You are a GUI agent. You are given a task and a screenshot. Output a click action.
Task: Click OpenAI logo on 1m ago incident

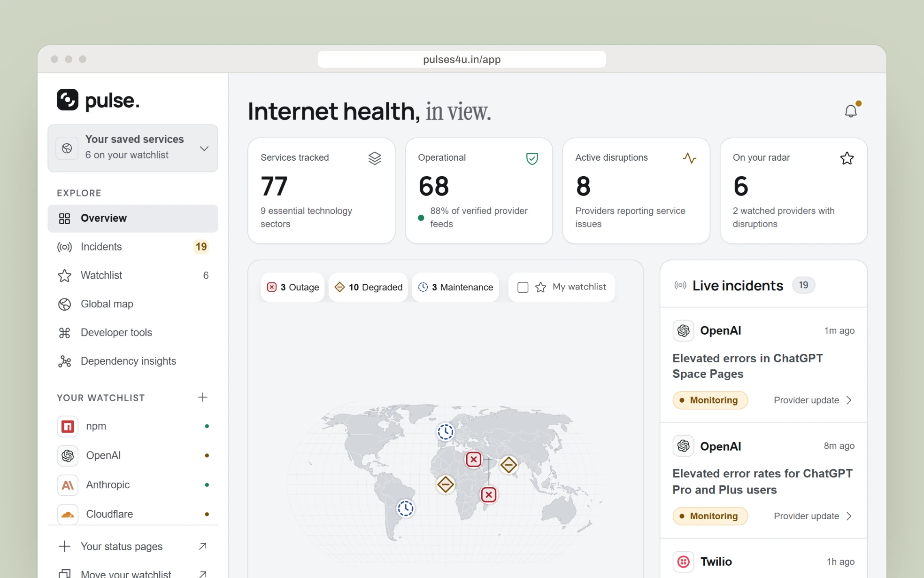coord(683,330)
